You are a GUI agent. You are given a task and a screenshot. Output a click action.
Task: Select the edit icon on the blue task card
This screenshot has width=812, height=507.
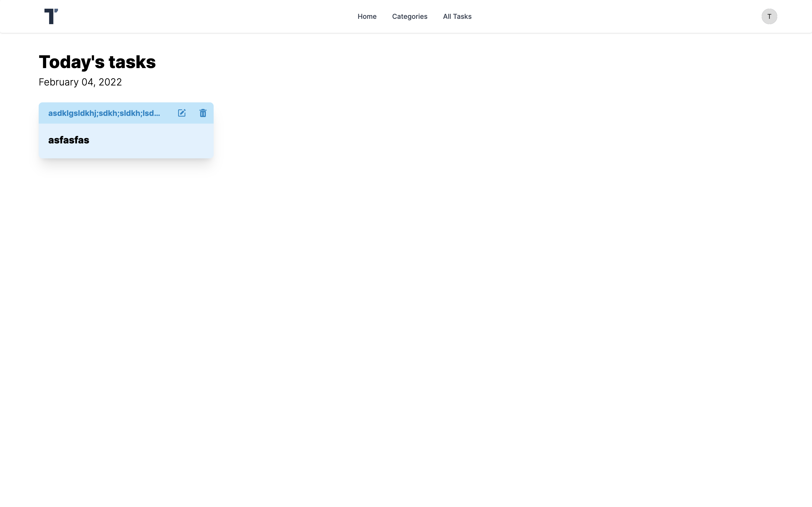181,113
